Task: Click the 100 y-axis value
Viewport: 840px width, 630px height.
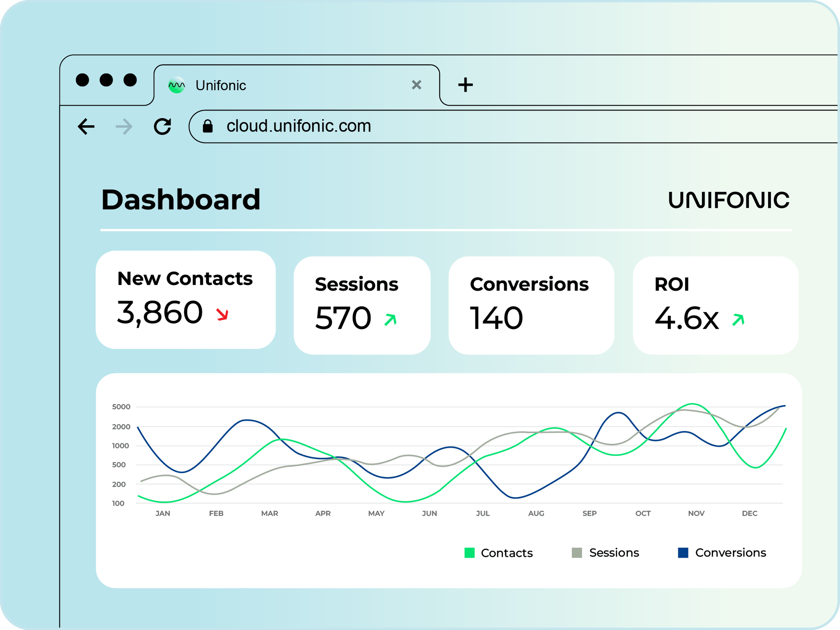Action: [x=118, y=503]
